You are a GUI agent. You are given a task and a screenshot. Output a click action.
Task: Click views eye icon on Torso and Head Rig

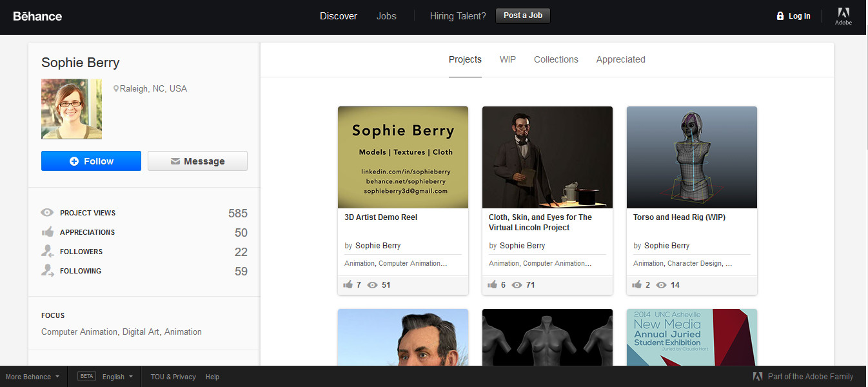pos(661,285)
